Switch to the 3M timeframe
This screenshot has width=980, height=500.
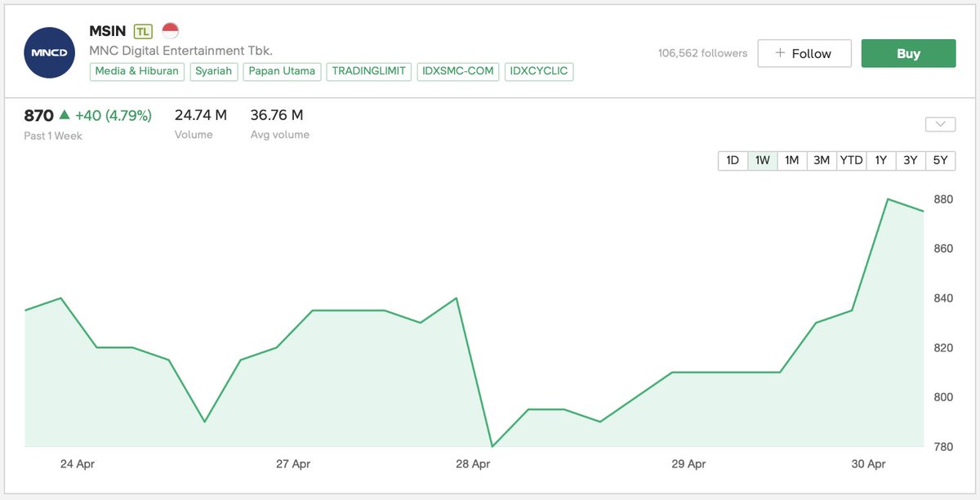822,160
